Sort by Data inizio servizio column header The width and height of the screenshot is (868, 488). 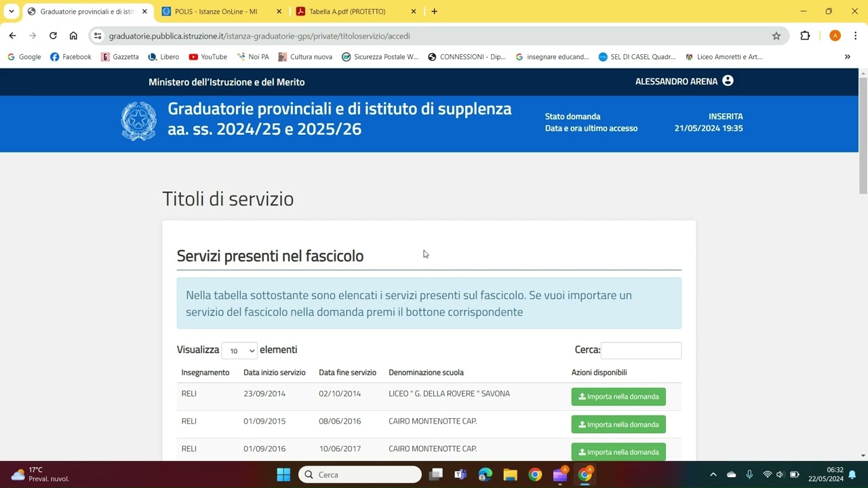(x=275, y=372)
